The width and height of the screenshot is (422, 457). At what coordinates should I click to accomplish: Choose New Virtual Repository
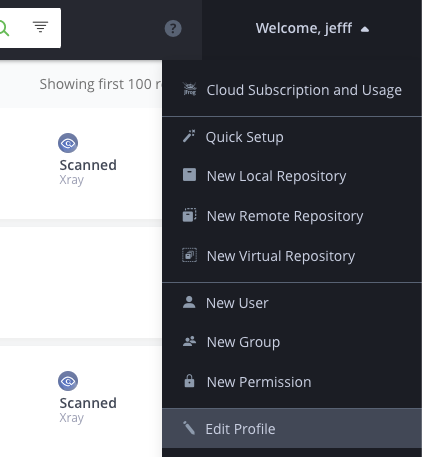[292, 256]
